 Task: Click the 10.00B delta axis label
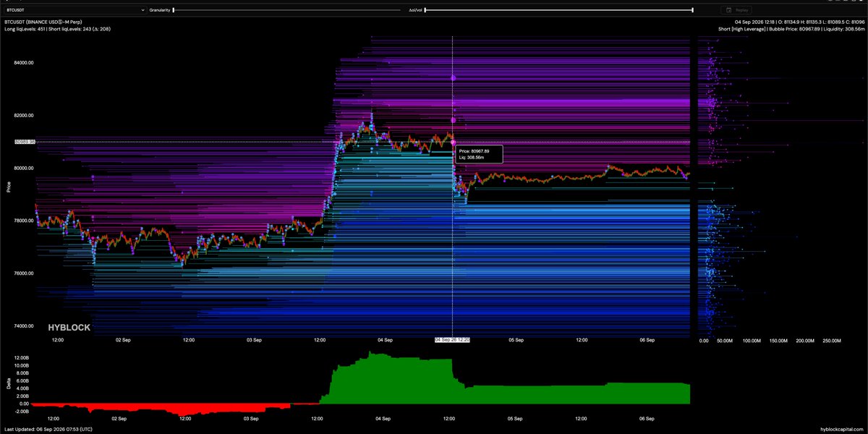pyautogui.click(x=21, y=365)
